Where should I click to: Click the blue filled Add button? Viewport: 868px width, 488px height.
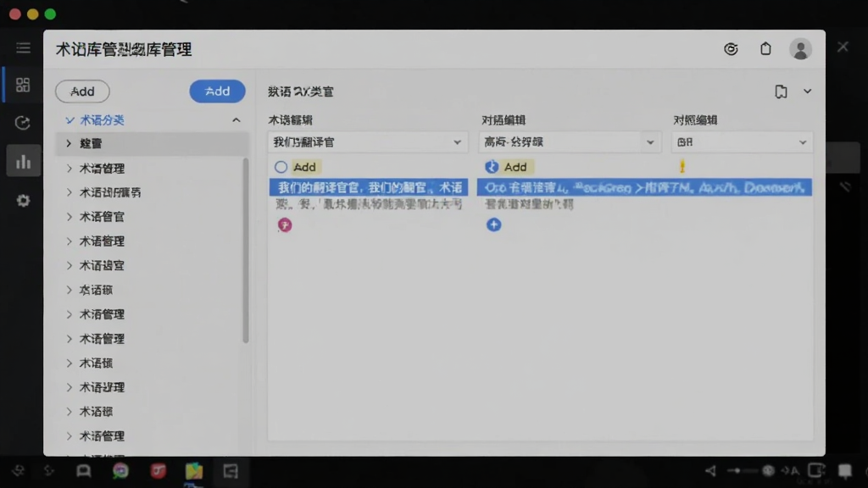click(x=217, y=91)
